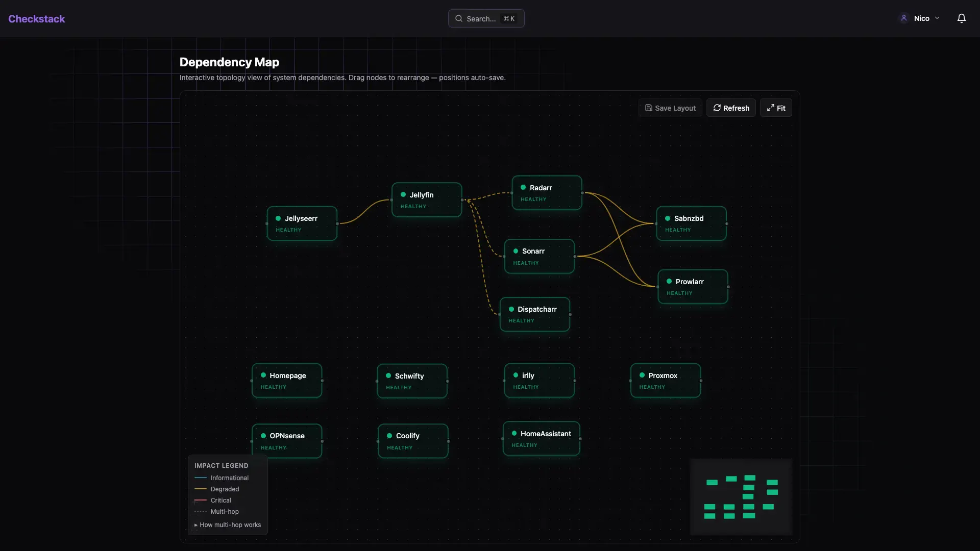Click the Nico user avatar icon
This screenshot has height=551, width=980.
[904, 18]
